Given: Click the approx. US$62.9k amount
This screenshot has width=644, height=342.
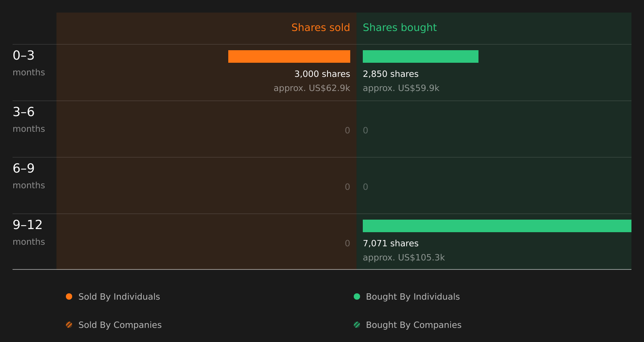Looking at the screenshot, I should 312,88.
